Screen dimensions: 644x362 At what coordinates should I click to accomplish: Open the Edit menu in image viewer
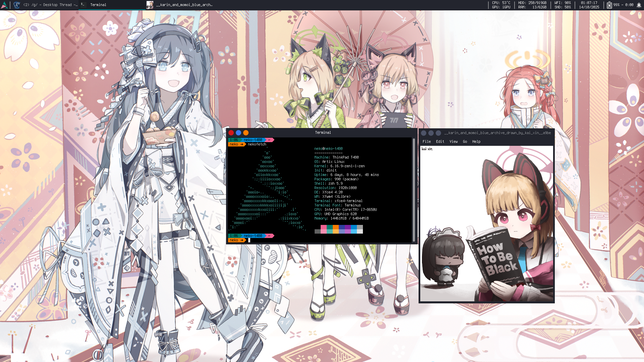(x=440, y=141)
